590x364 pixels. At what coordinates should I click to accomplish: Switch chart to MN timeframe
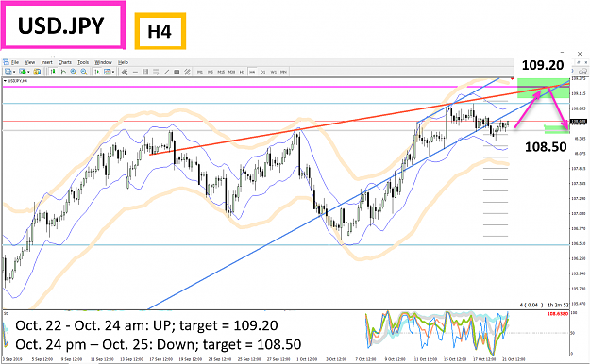[283, 72]
